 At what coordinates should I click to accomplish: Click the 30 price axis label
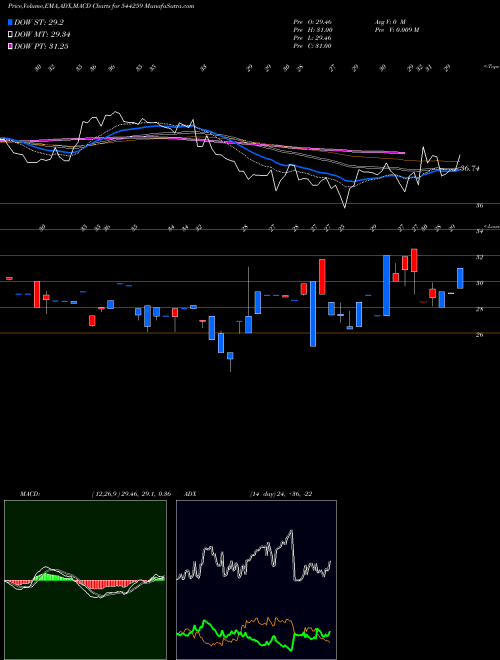(x=480, y=283)
